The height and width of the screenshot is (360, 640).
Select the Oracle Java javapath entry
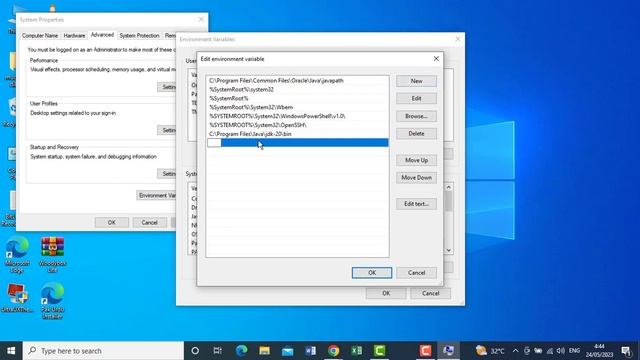pos(298,80)
